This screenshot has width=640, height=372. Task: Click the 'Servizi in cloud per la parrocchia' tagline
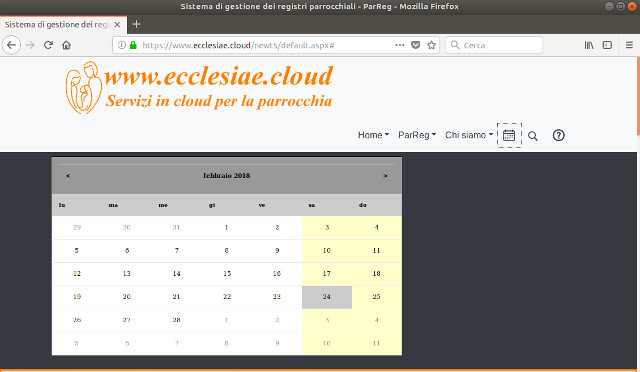219,101
